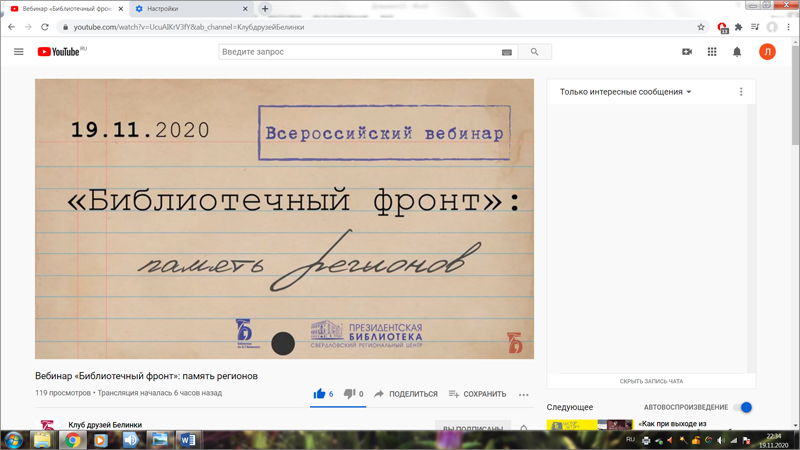Viewport: 800px width, 450px height.
Task: Click inside the YouTube search field
Action: tap(360, 52)
